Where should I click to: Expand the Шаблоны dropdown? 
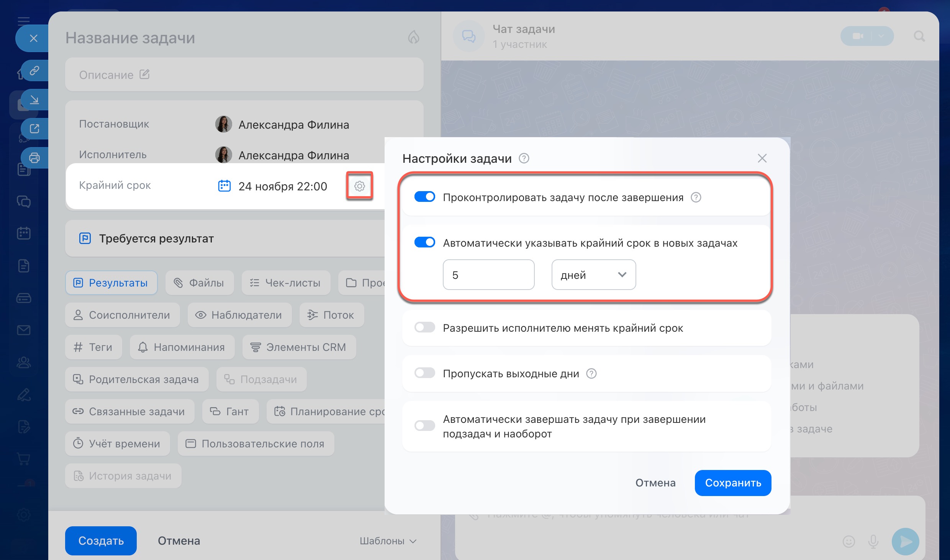tap(388, 541)
